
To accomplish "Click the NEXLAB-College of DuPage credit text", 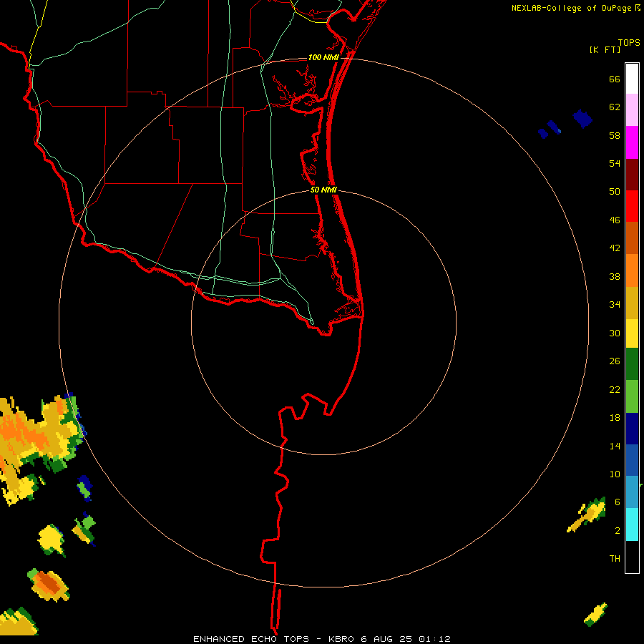I will tap(571, 8).
